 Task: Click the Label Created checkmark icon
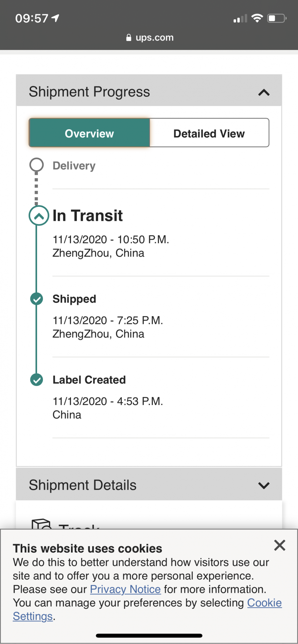tap(36, 380)
